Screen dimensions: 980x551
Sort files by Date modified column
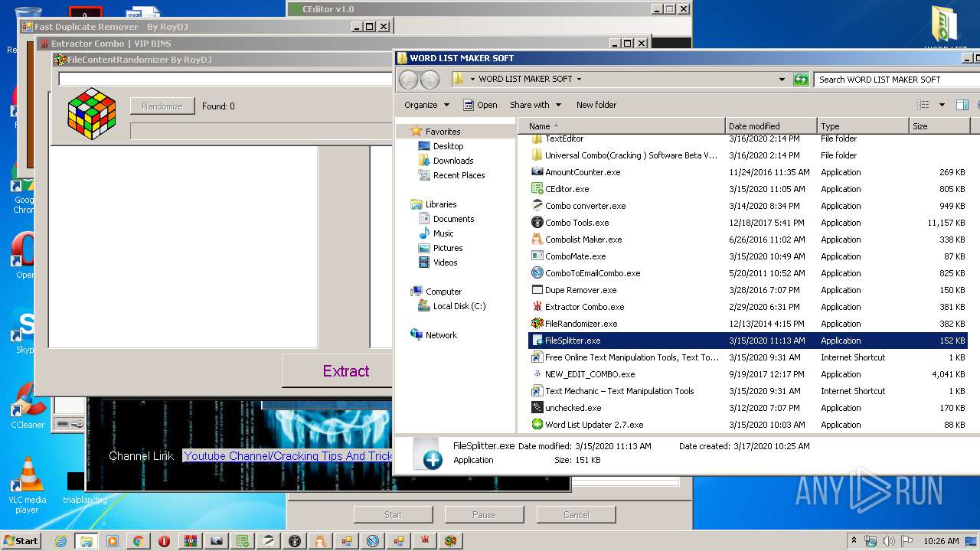pos(771,126)
